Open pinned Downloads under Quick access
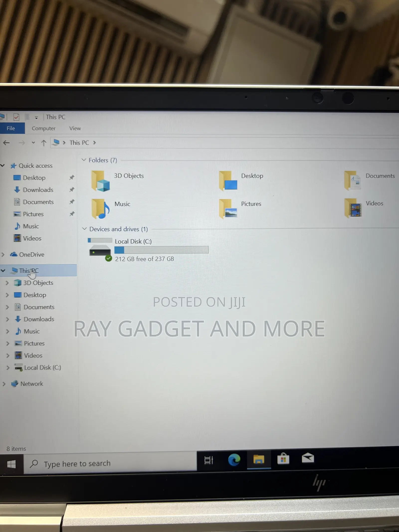Viewport: 399px width, 532px height. click(38, 190)
